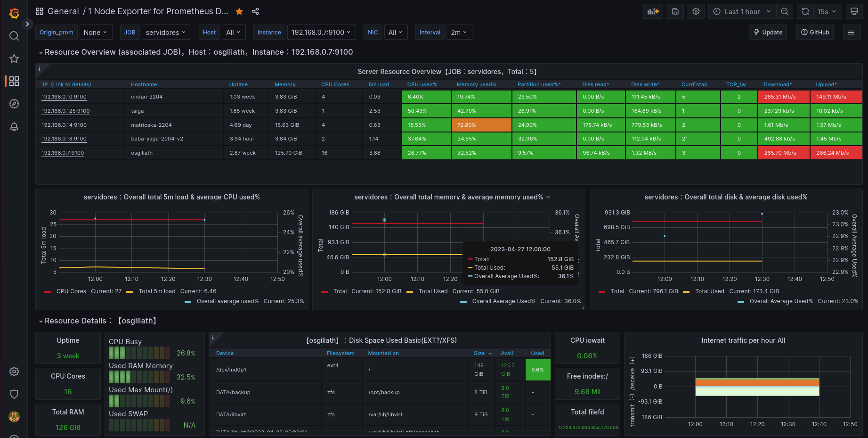Zoom out time range
This screenshot has height=438, width=868.
(x=785, y=11)
